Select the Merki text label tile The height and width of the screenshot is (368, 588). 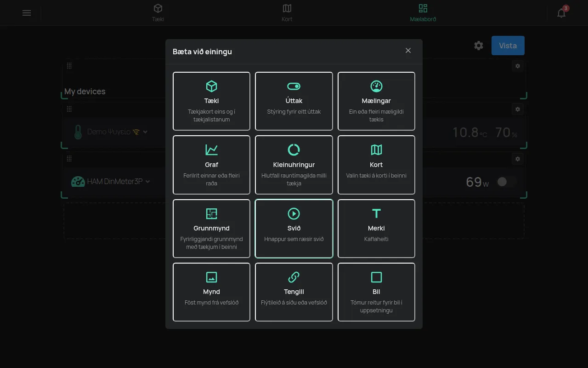(376, 229)
